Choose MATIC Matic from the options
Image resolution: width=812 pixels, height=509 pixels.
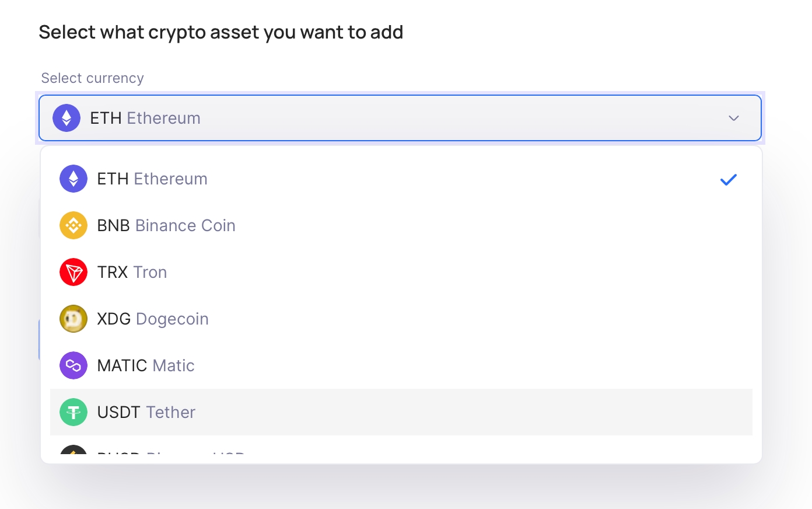[146, 365]
